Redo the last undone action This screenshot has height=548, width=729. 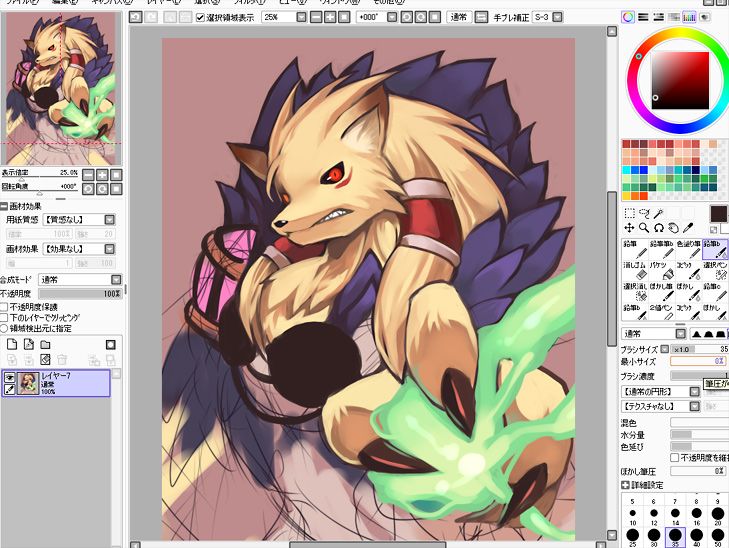click(x=151, y=17)
